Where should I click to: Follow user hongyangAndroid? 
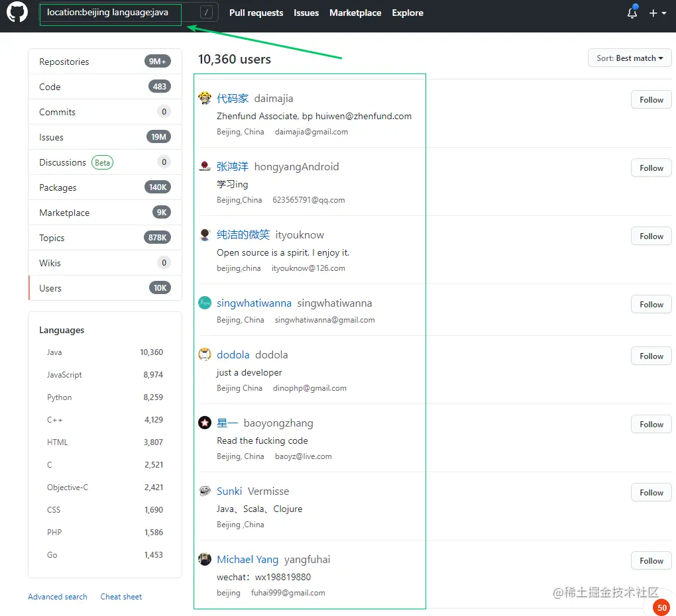pyautogui.click(x=651, y=168)
